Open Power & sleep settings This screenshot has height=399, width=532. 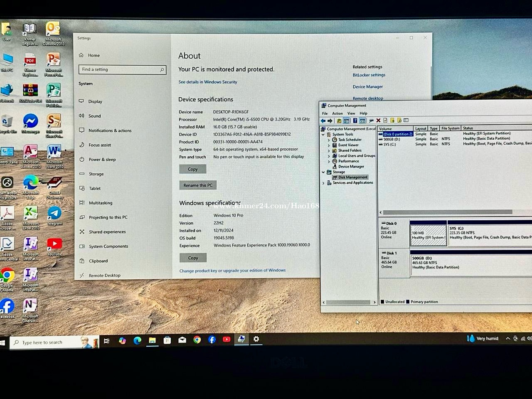pos(102,160)
